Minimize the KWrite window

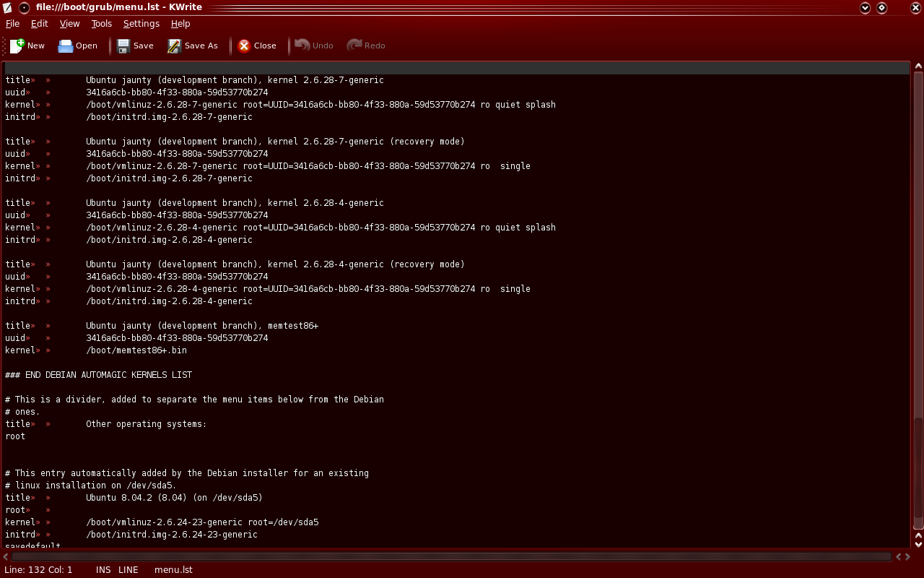(x=866, y=8)
